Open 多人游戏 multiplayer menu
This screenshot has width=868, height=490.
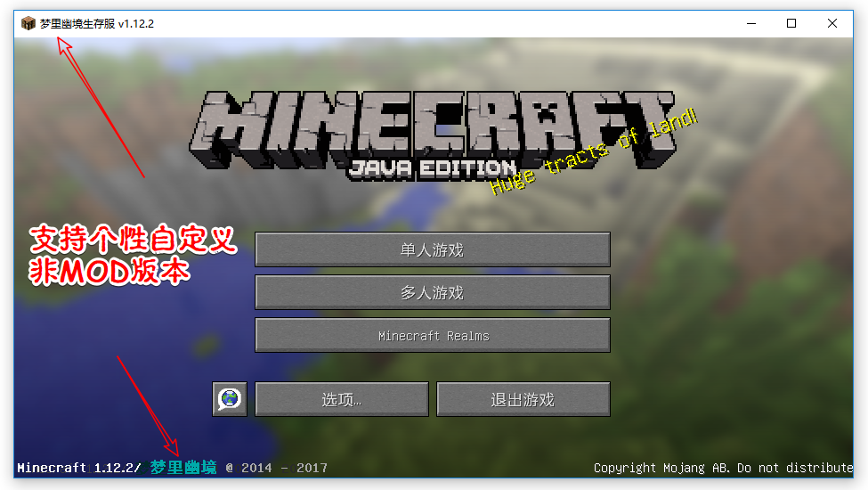point(433,292)
